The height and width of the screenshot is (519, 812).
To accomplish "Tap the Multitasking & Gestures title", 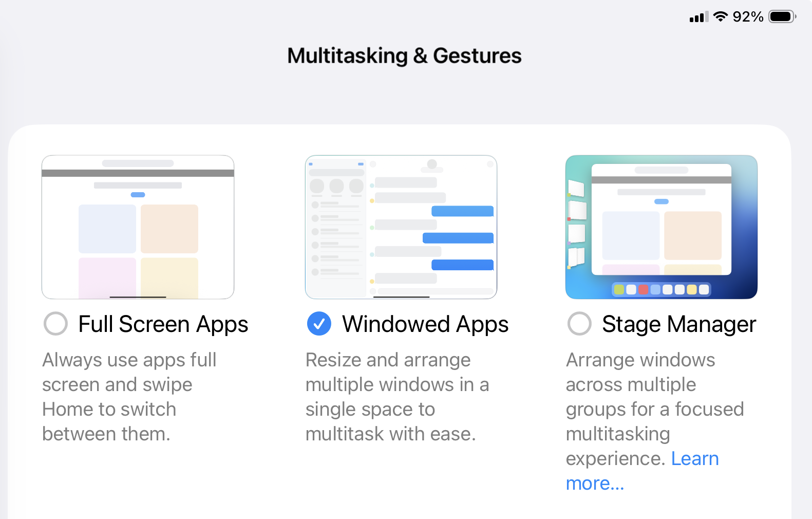I will (x=404, y=55).
